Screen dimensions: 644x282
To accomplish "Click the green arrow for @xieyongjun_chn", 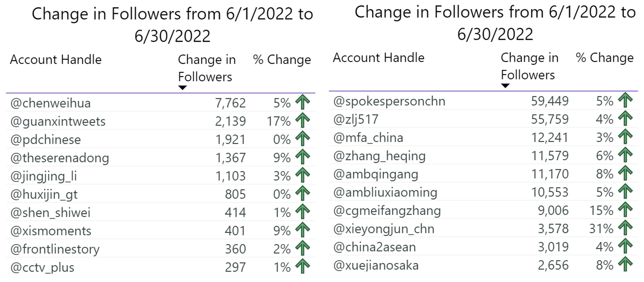I will [x=625, y=228].
